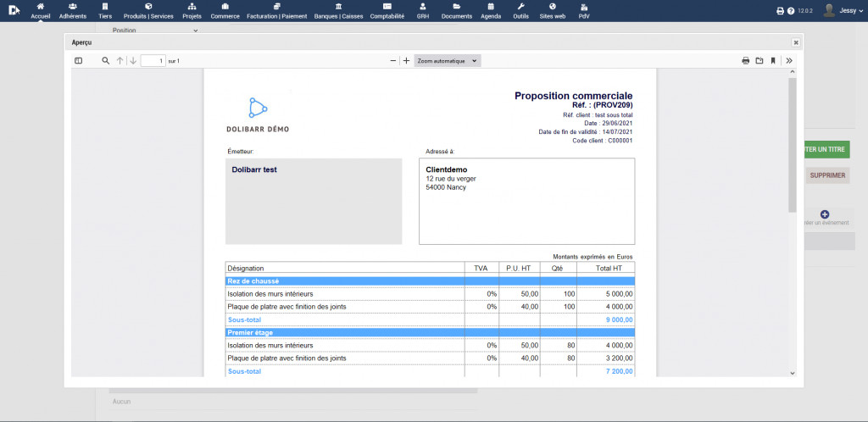Image resolution: width=868 pixels, height=422 pixels.
Task: Click the open file icon in viewer
Action: [x=759, y=61]
